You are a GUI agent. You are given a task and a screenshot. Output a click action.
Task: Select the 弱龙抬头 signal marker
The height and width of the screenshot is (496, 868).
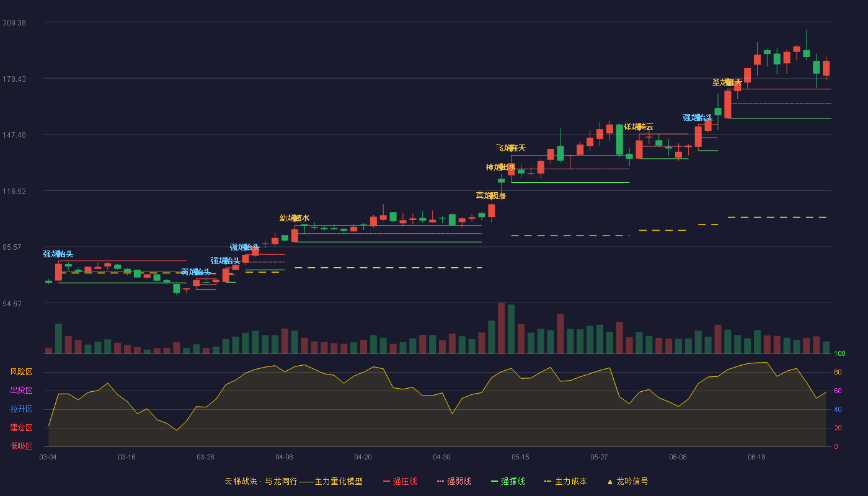[196, 272]
